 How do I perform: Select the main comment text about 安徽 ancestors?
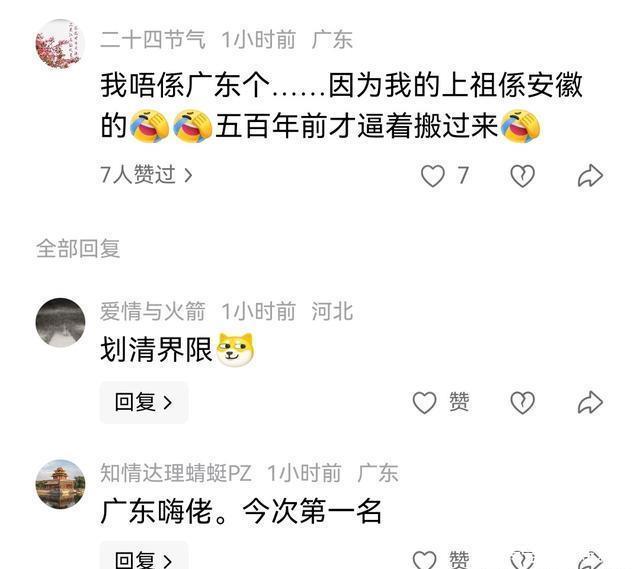[341, 106]
